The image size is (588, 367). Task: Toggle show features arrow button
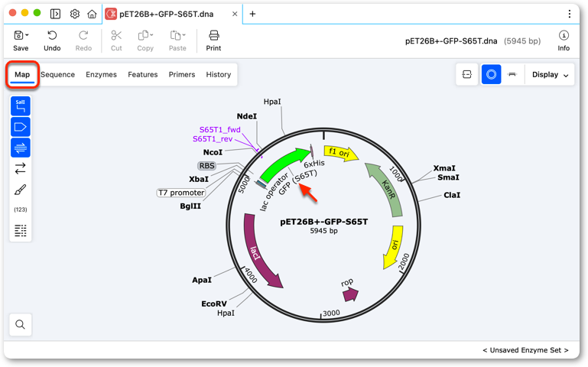21,127
